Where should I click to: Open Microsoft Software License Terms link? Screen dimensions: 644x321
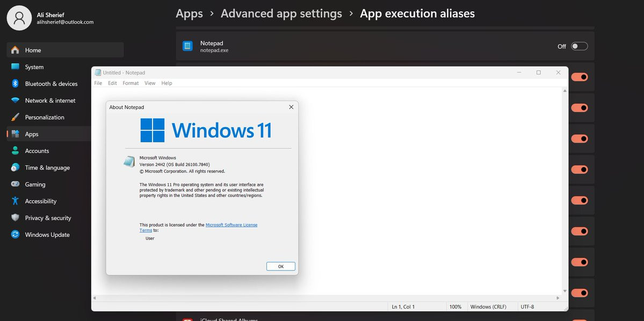[231, 225]
